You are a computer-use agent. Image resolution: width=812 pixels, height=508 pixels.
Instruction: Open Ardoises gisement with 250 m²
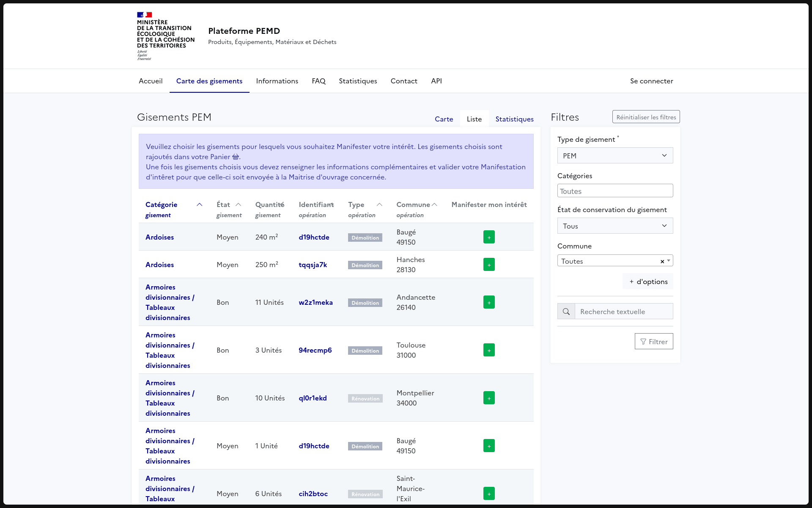[159, 265]
